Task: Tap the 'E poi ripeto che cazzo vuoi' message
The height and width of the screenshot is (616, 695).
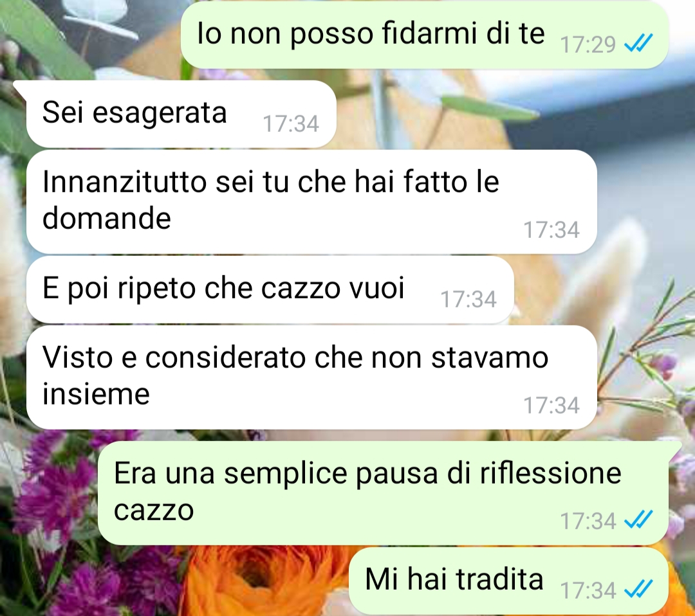Action: [x=270, y=289]
